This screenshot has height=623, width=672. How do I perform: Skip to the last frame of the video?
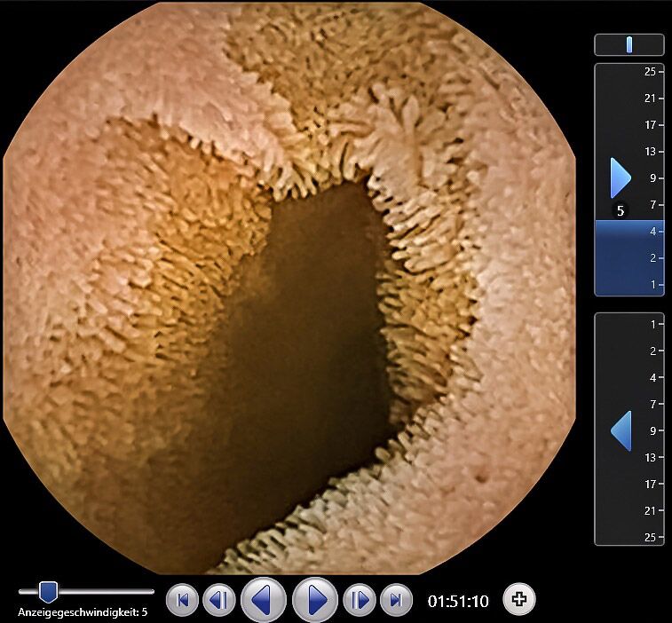pos(396,601)
